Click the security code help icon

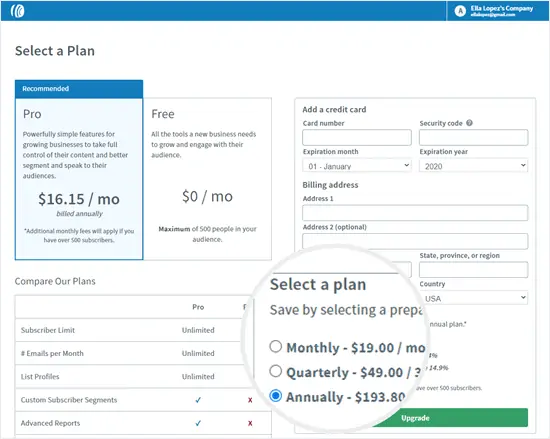point(469,123)
